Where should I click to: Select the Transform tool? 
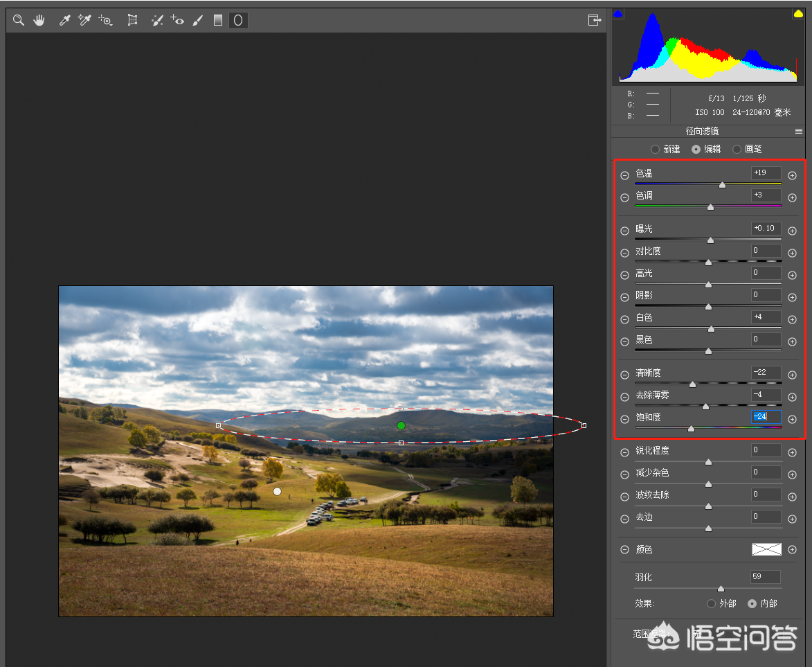pyautogui.click(x=133, y=20)
